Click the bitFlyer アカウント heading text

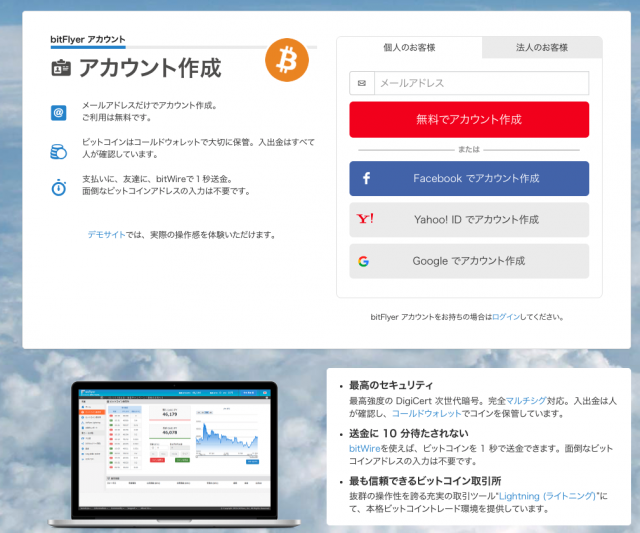88,40
